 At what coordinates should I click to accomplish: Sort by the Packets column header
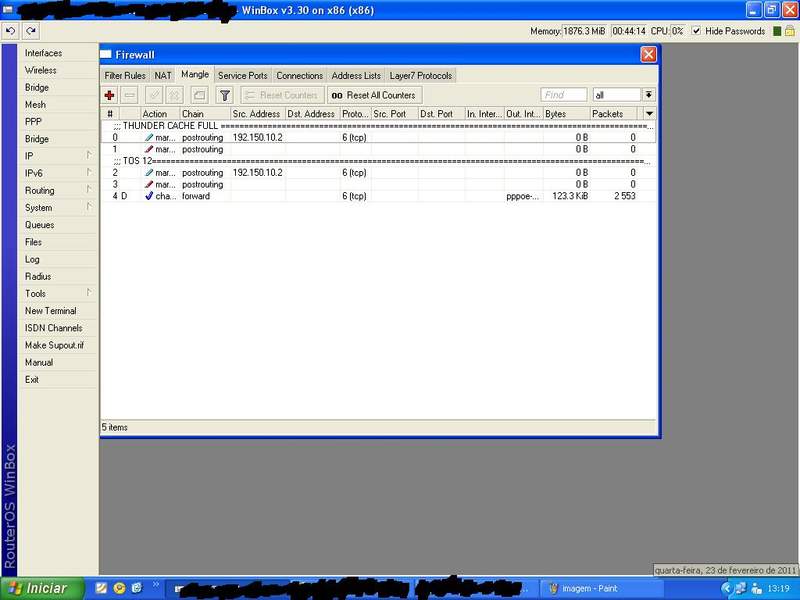(x=614, y=114)
